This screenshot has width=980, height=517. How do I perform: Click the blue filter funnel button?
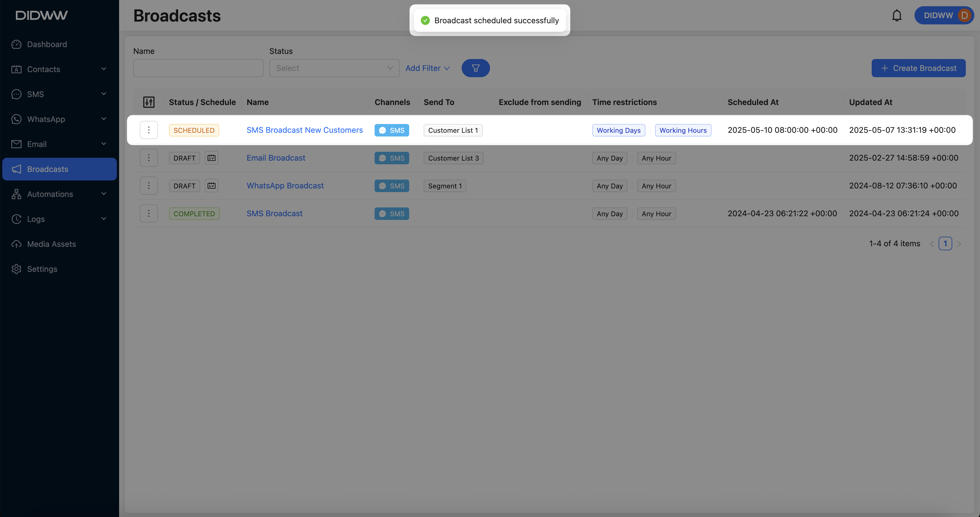coord(475,68)
